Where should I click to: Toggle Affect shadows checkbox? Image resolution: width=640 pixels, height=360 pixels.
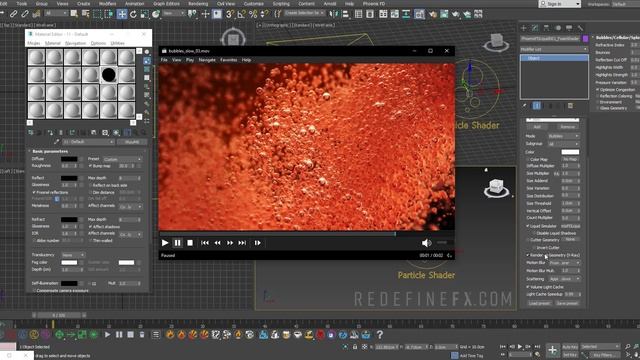pos(90,227)
